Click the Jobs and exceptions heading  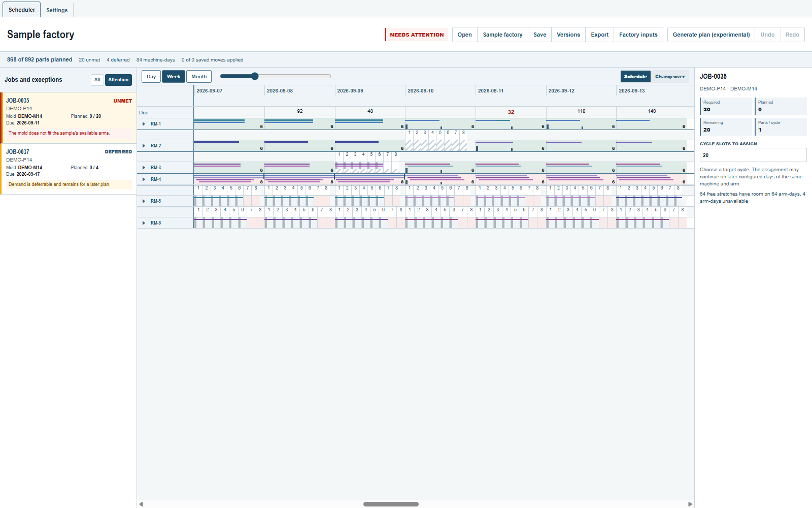point(33,80)
